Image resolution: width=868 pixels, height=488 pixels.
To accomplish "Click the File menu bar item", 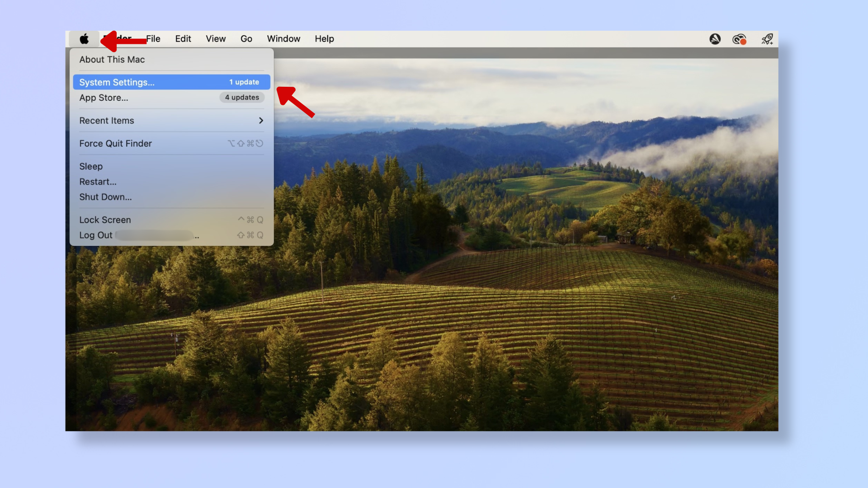I will pyautogui.click(x=153, y=39).
